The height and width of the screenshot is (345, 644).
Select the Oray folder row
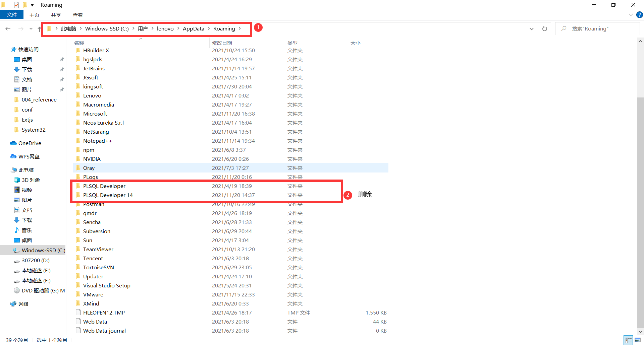[231, 168]
